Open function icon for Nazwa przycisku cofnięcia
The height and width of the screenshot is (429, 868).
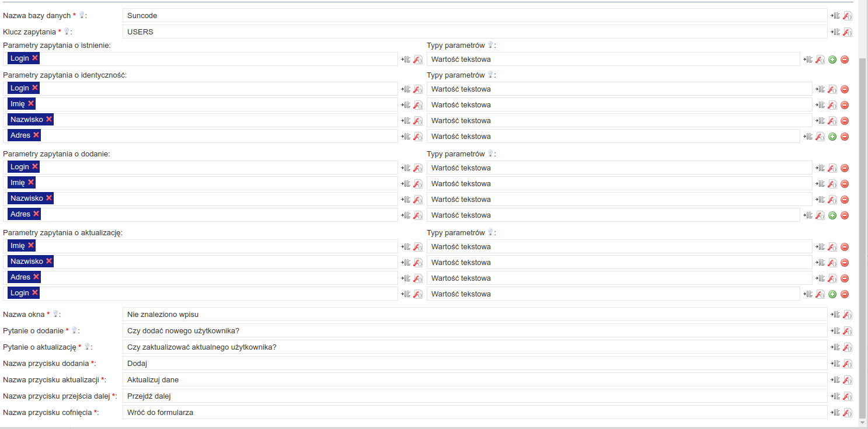tap(848, 413)
